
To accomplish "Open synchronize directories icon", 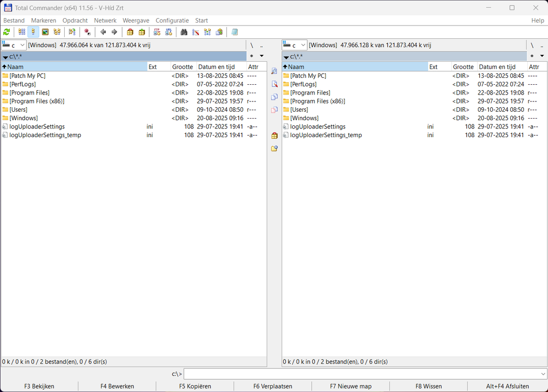I will pyautogui.click(x=208, y=32).
